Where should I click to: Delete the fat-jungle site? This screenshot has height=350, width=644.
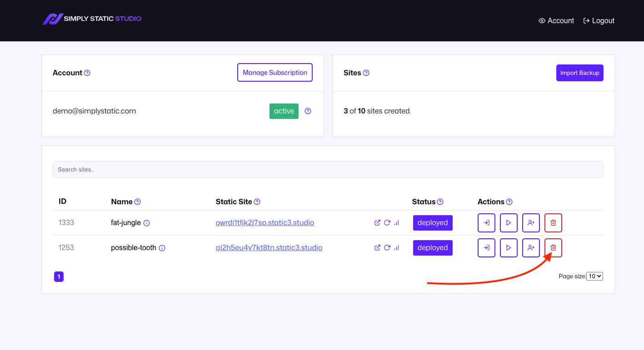(x=553, y=223)
